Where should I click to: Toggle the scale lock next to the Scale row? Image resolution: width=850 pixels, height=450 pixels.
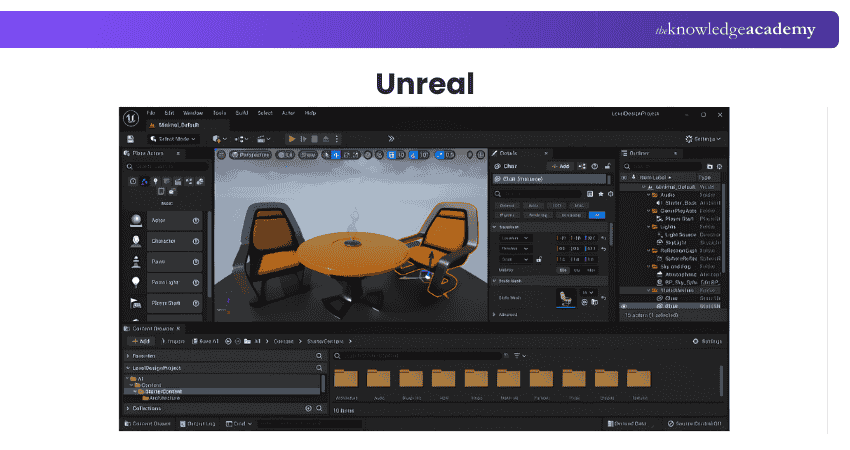(539, 260)
